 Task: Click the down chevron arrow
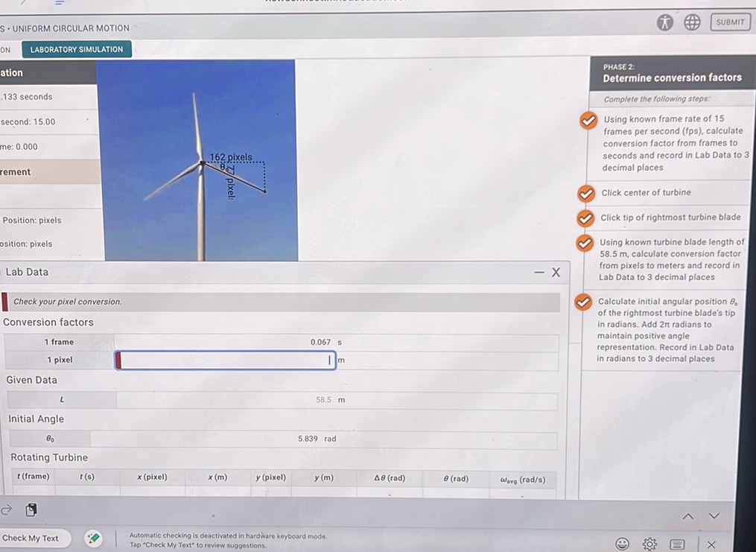[714, 516]
